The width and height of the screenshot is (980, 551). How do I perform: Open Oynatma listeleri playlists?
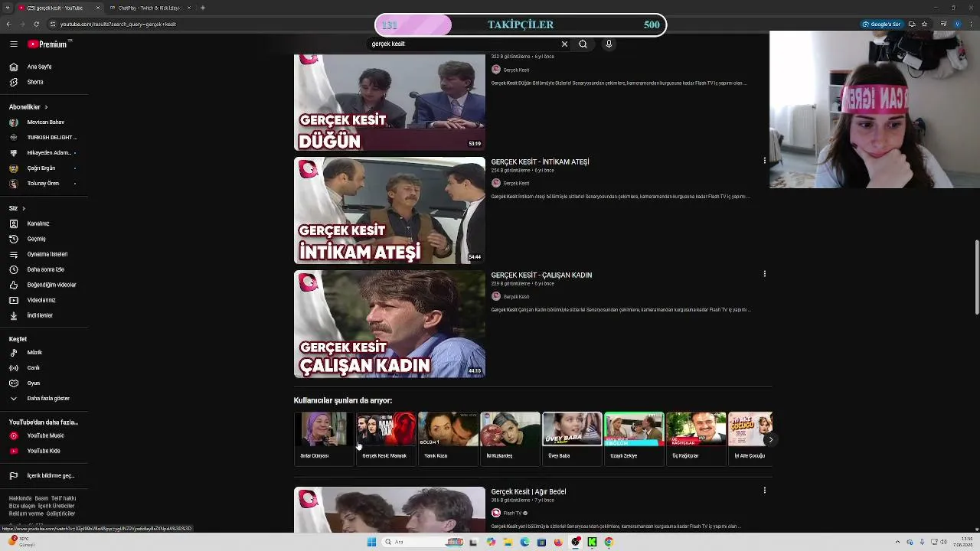[x=44, y=254]
